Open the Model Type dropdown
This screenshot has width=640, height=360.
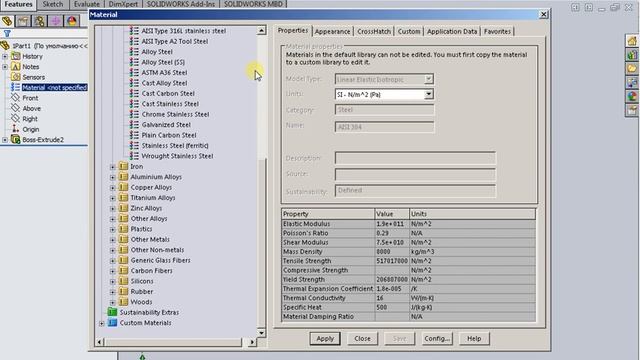click(x=428, y=79)
